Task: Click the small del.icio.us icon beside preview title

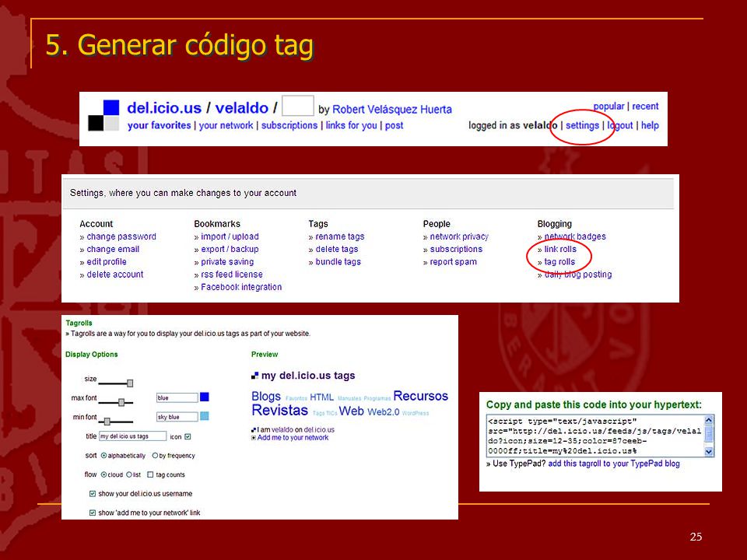Action: click(x=255, y=376)
